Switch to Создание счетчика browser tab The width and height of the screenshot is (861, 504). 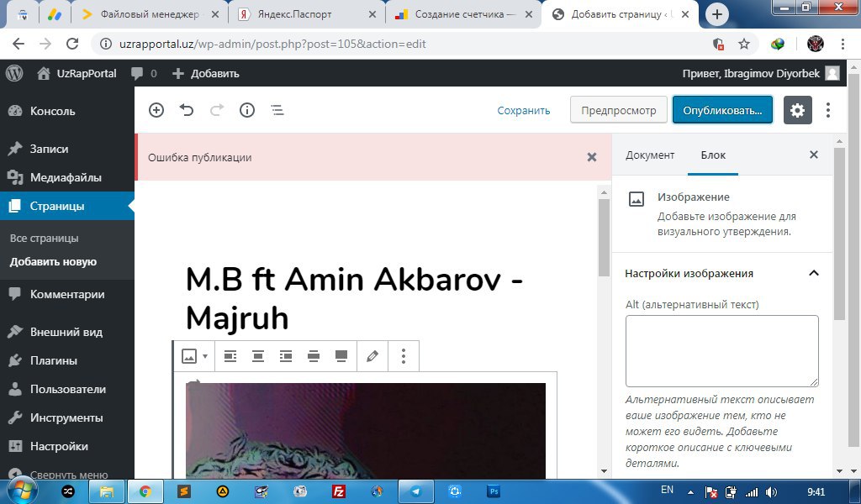pyautogui.click(x=463, y=15)
